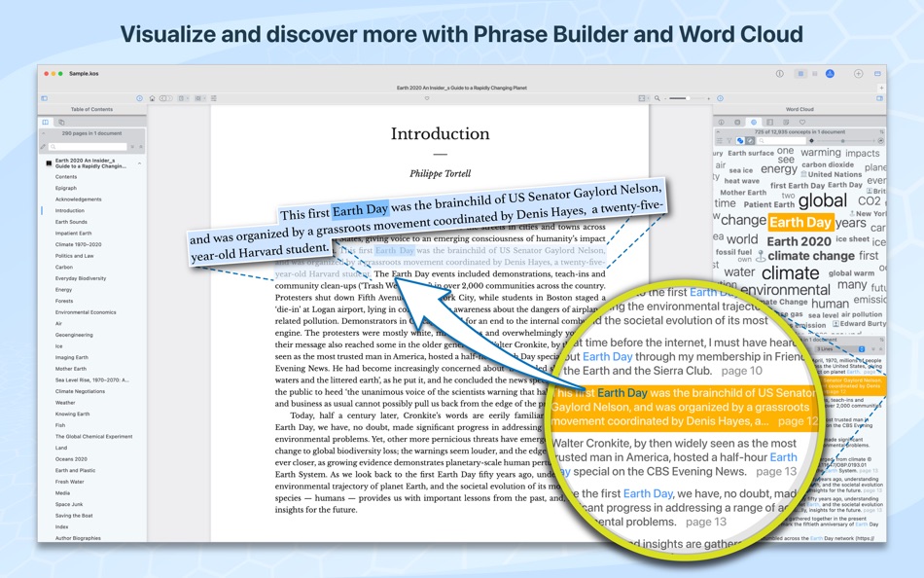
Task: Click the blue user account icon
Action: tap(830, 73)
